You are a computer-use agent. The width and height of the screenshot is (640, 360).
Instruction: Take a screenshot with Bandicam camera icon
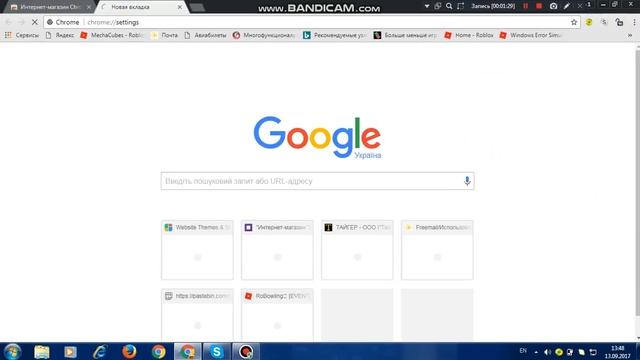(553, 6)
